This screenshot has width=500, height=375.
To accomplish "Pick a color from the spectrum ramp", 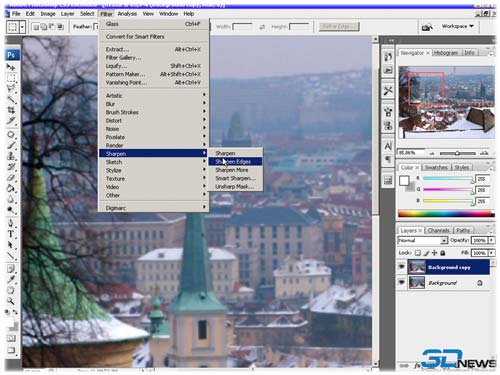I will [x=446, y=214].
